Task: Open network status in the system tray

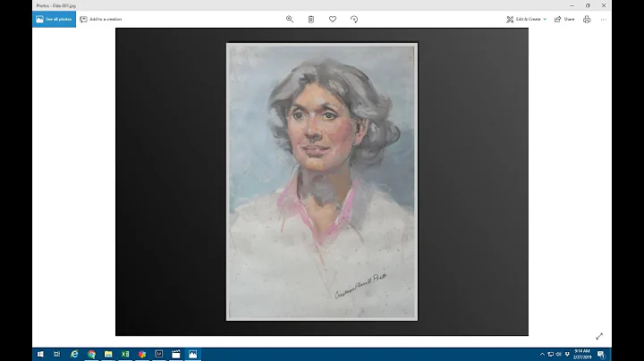Action: (x=550, y=354)
